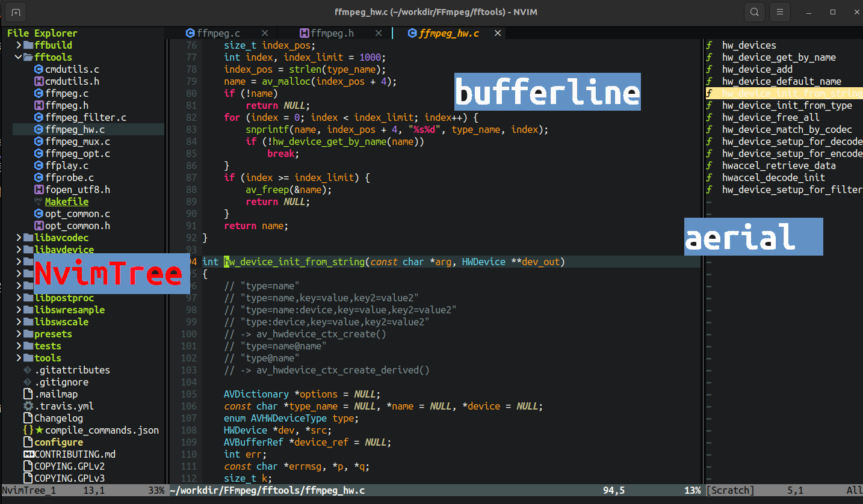Click the H icon beside cmdutils.h

coord(39,81)
